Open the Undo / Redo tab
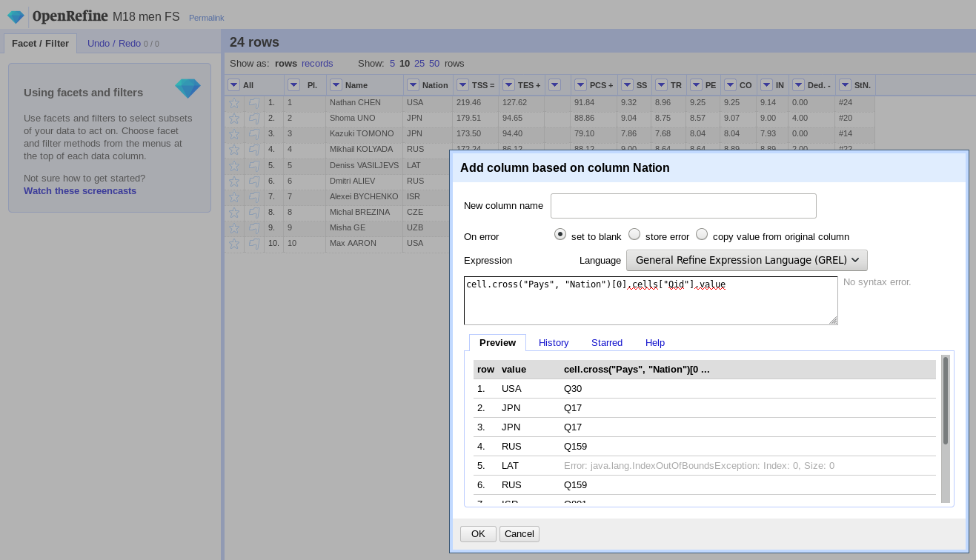The image size is (976, 560). tap(123, 43)
